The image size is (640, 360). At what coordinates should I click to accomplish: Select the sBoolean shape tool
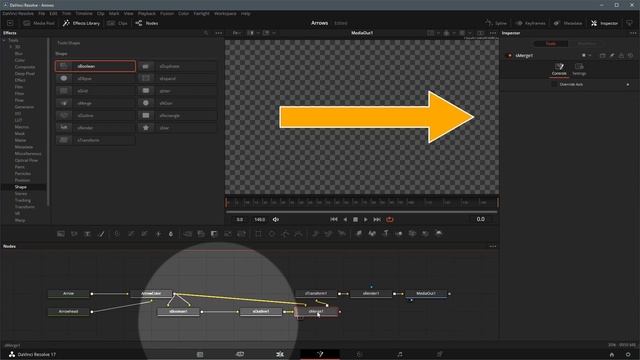pyautogui.click(x=96, y=66)
